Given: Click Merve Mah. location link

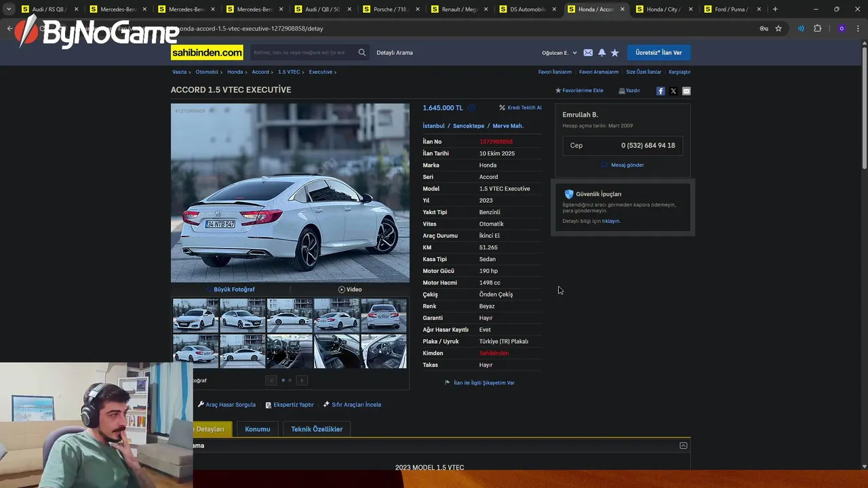Looking at the screenshot, I should [508, 126].
